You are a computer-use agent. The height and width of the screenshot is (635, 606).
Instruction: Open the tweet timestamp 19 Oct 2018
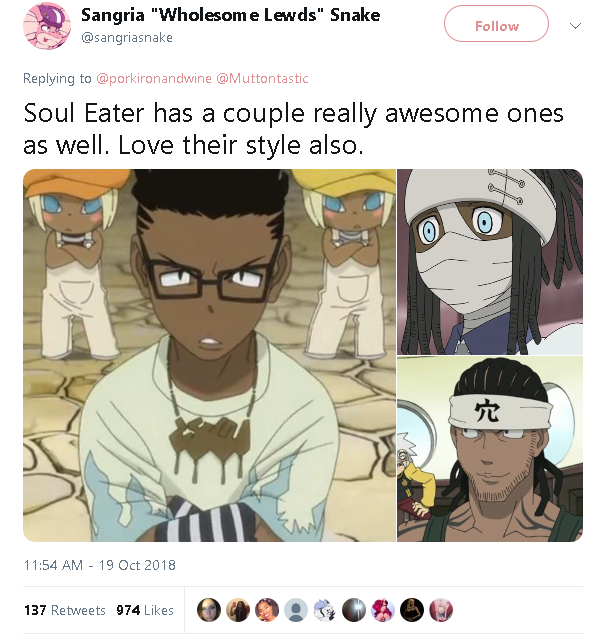100,565
